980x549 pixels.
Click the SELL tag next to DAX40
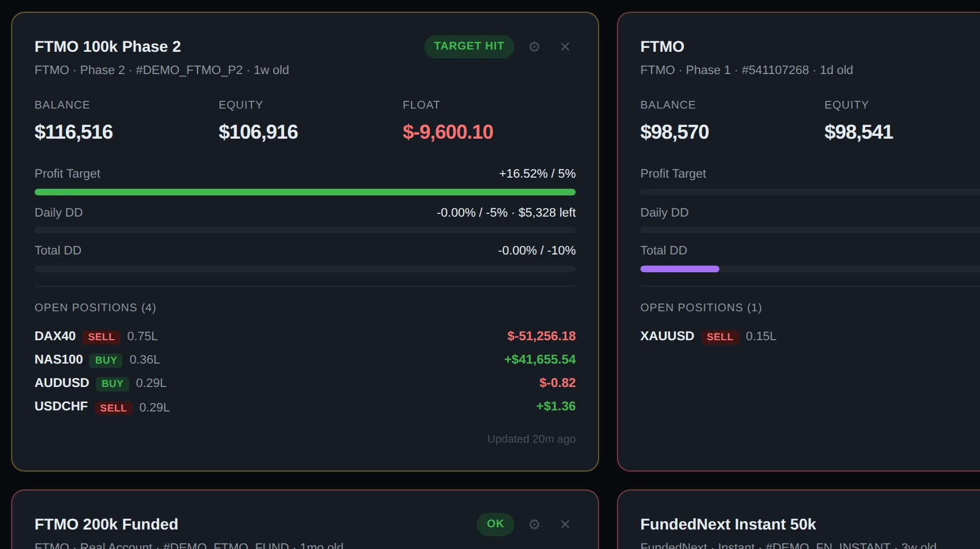(101, 337)
